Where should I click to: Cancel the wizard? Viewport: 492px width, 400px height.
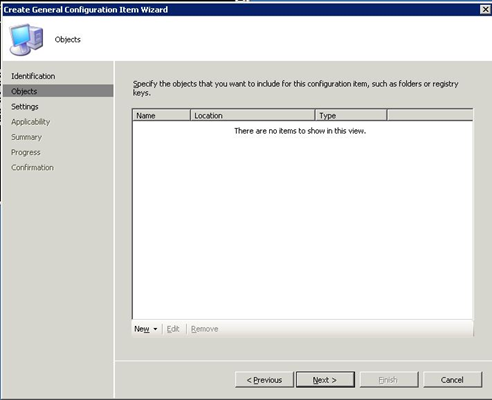[453, 380]
